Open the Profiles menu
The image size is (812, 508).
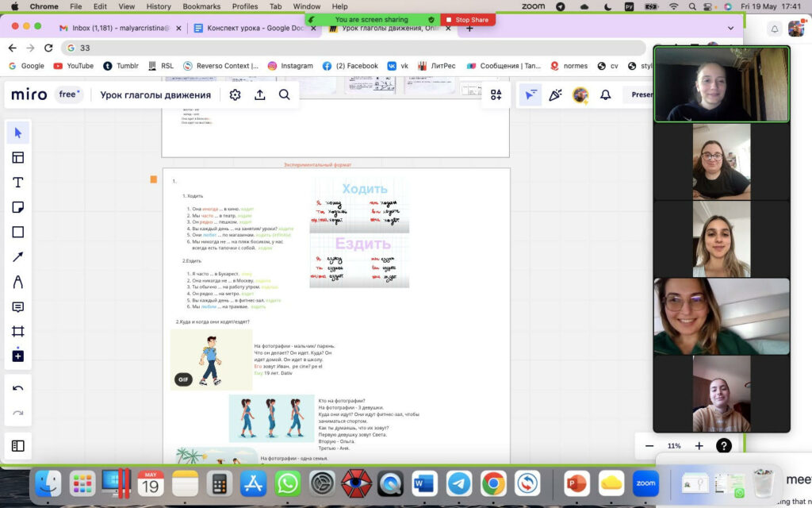[x=245, y=6]
